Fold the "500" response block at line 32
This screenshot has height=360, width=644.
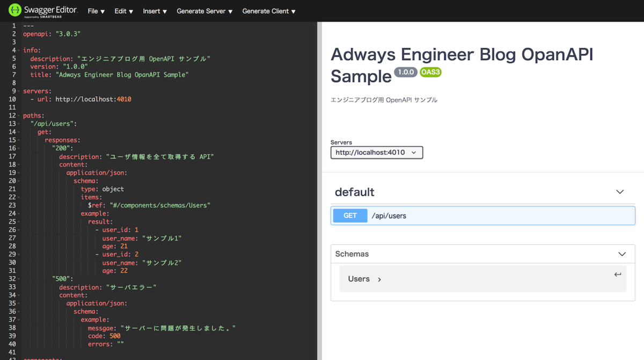[x=19, y=279]
